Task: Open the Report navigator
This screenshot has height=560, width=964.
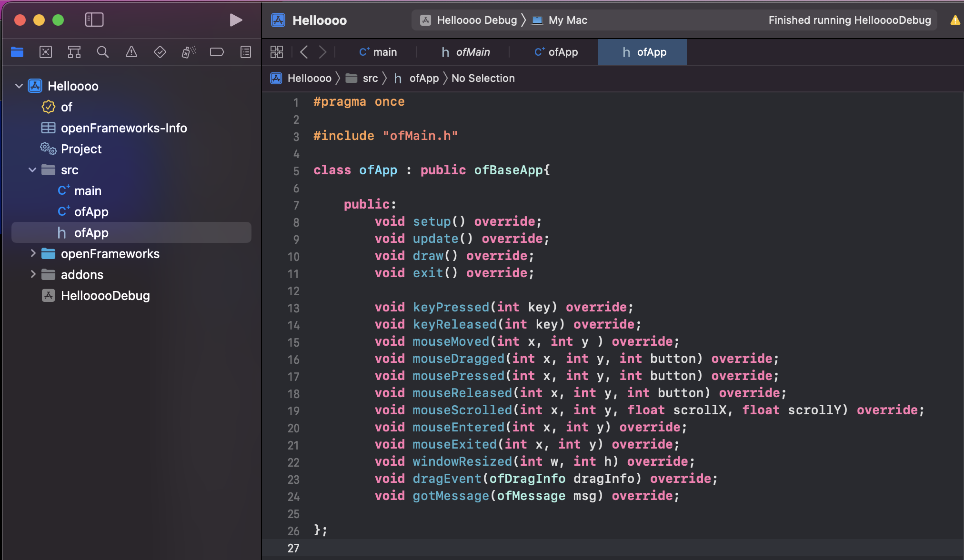Action: (x=246, y=52)
